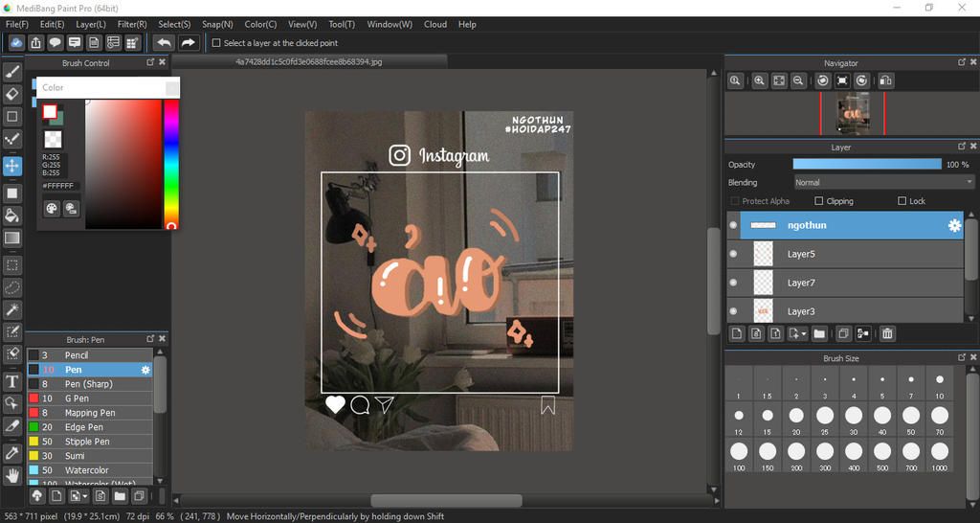Rotate canvas right in Navigator

click(862, 80)
